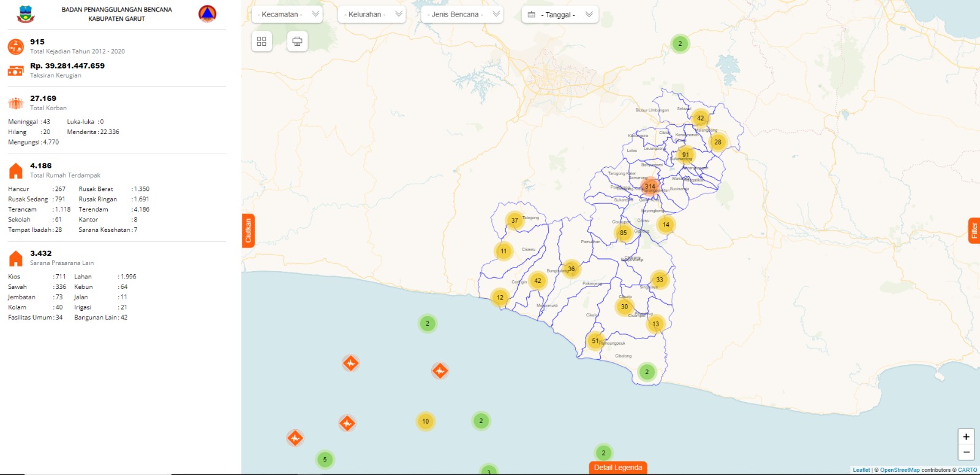The image size is (980, 475).
Task: Click the green 5 cluster marker
Action: pyautogui.click(x=325, y=459)
